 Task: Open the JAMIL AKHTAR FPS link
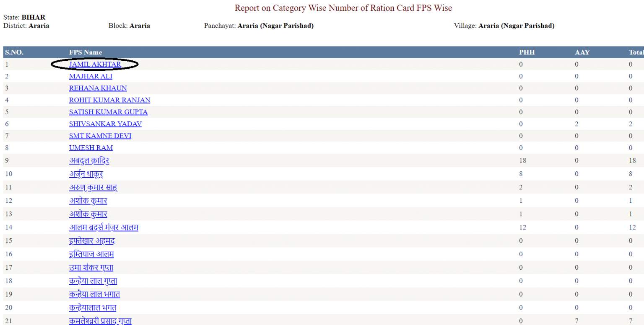click(95, 64)
